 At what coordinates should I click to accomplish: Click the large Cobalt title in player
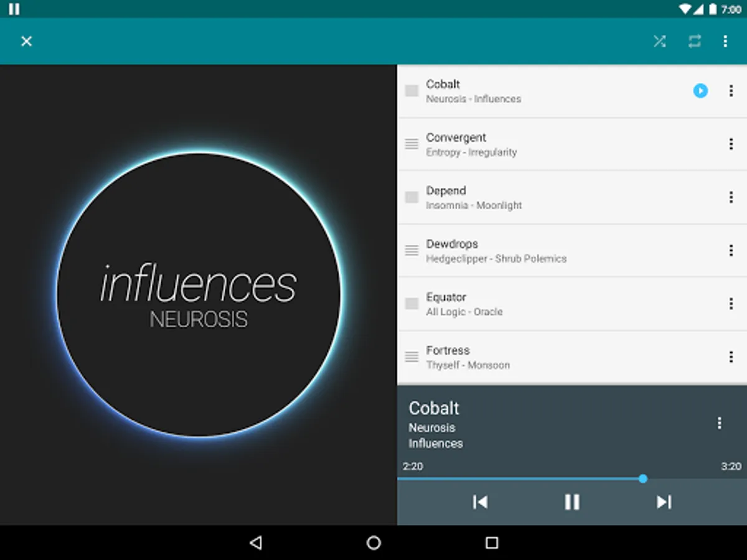[434, 408]
